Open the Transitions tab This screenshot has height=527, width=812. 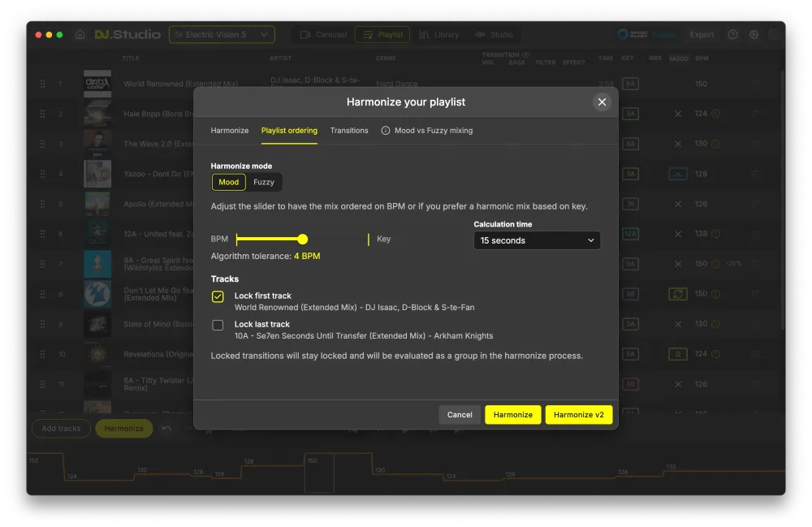[349, 131]
